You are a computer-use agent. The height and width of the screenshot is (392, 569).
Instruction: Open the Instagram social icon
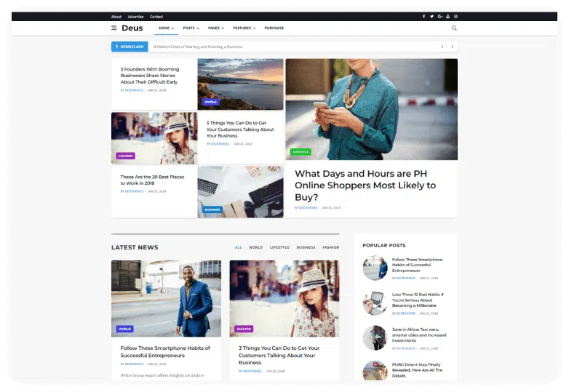pyautogui.click(x=455, y=16)
